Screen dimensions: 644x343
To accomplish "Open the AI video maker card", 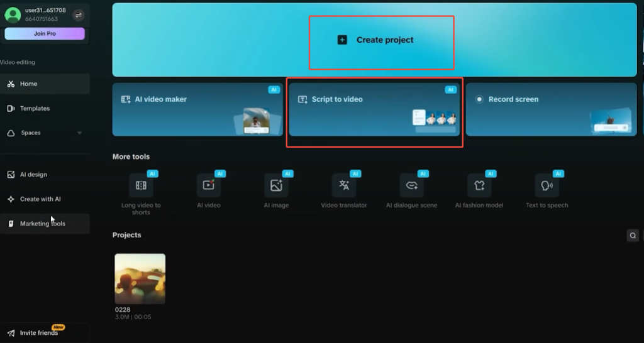I will coord(197,109).
